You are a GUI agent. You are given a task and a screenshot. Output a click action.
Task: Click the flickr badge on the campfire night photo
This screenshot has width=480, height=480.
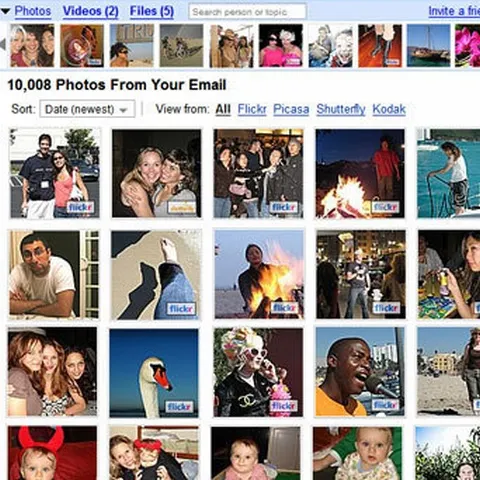coord(386,207)
